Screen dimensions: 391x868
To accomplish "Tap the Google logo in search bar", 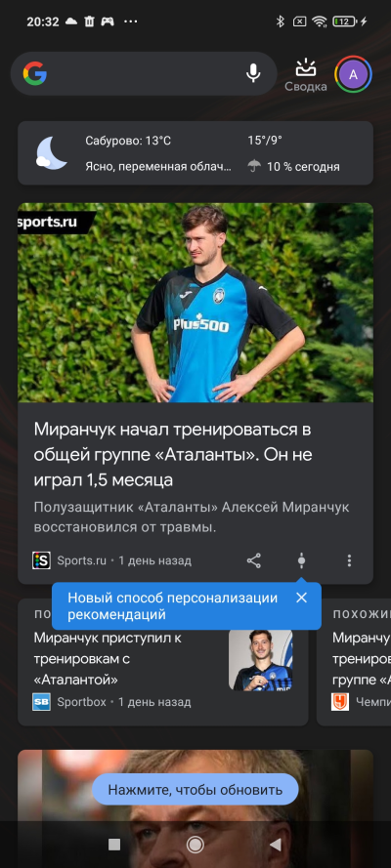I will [35, 73].
